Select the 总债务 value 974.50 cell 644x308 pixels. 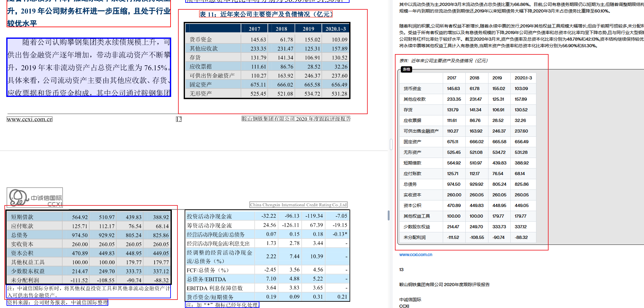pyautogui.click(x=454, y=184)
